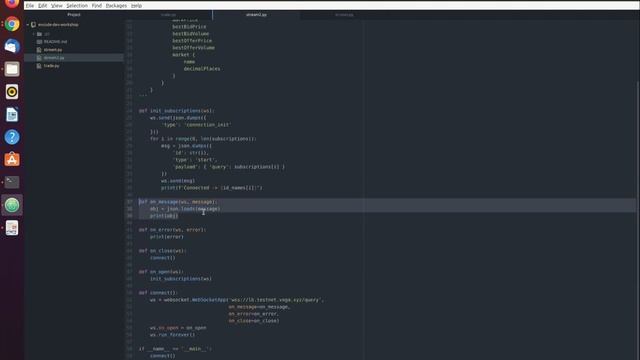The height and width of the screenshot is (360, 640).
Task: Open the Find menu
Action: 97,6
